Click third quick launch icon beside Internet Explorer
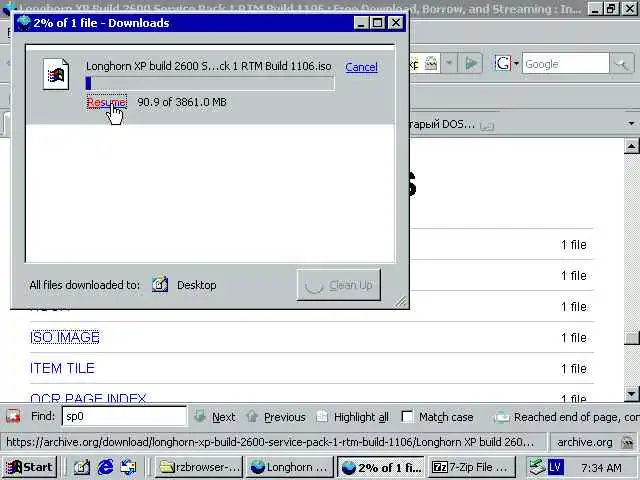Screen dimensions: 640x480 click(x=128, y=467)
